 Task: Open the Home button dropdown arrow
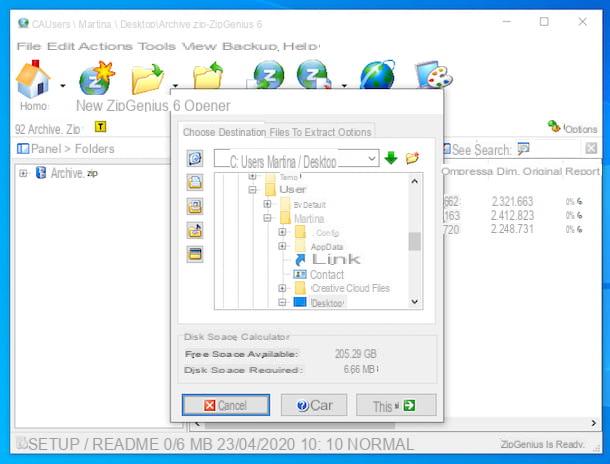click(63, 86)
